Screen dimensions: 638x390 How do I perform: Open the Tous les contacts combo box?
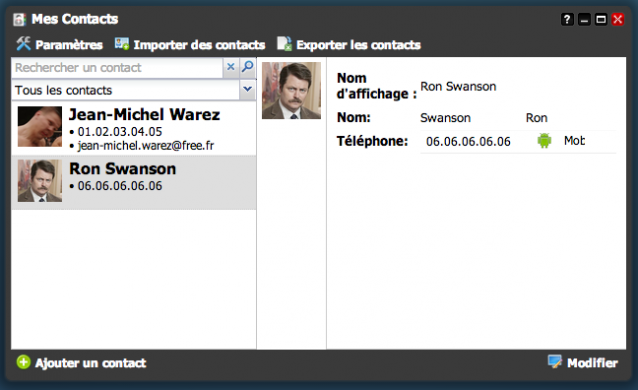pos(133,90)
